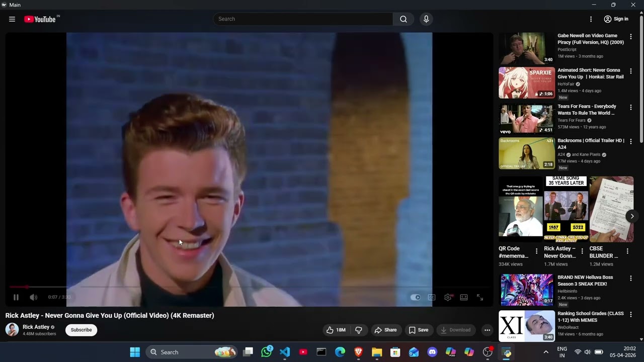Open the QR Code meme short thumbnail
Viewport: 644px width, 362px height.
521,209
